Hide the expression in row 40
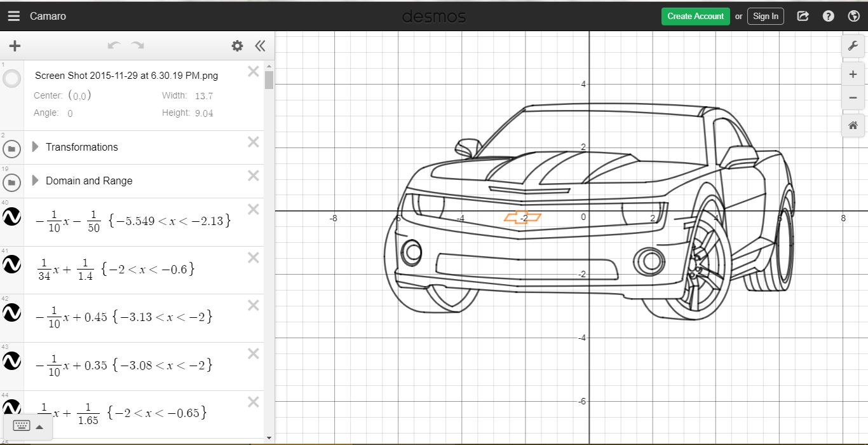 (x=11, y=216)
